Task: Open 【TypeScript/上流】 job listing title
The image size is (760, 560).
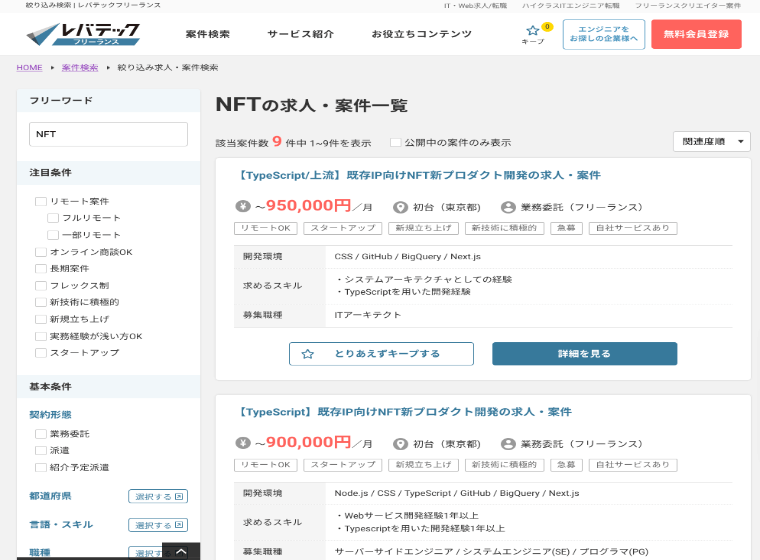Action: [418, 175]
